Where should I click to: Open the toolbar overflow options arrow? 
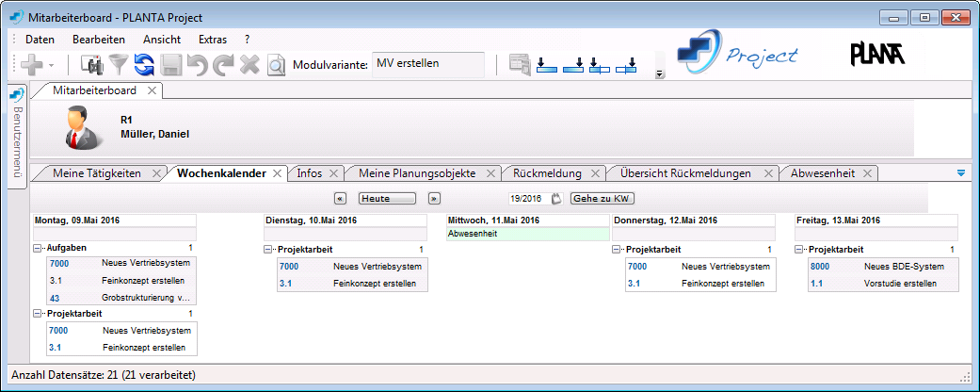659,73
